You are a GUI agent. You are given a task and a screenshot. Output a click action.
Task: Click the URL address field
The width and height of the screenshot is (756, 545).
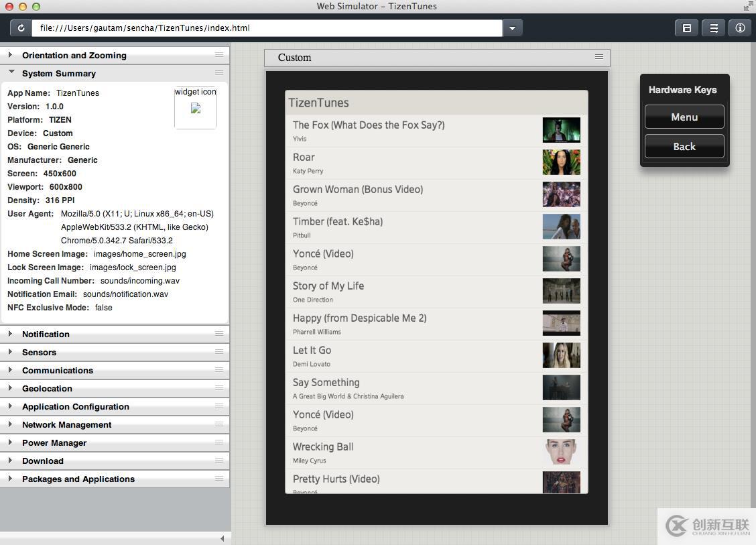coord(267,28)
